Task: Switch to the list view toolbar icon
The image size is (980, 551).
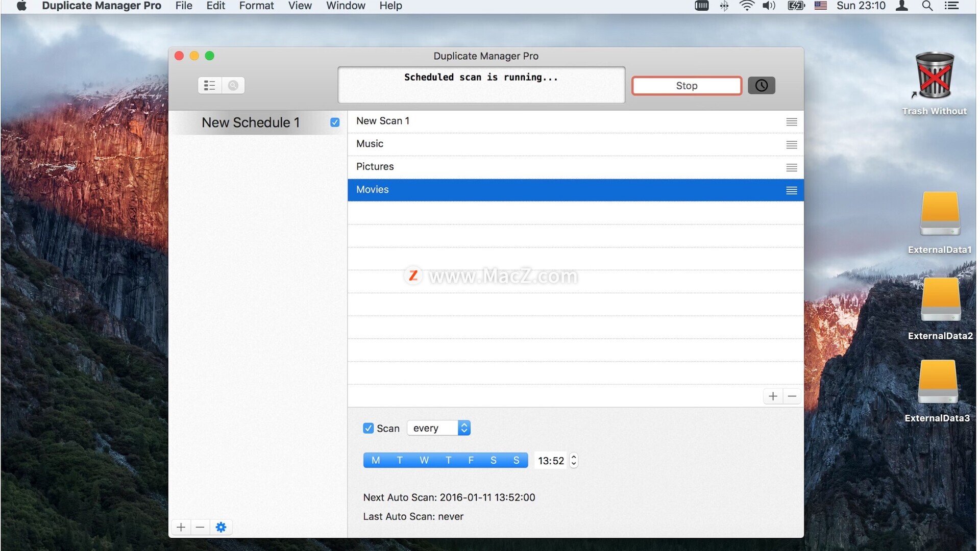Action: pos(210,85)
